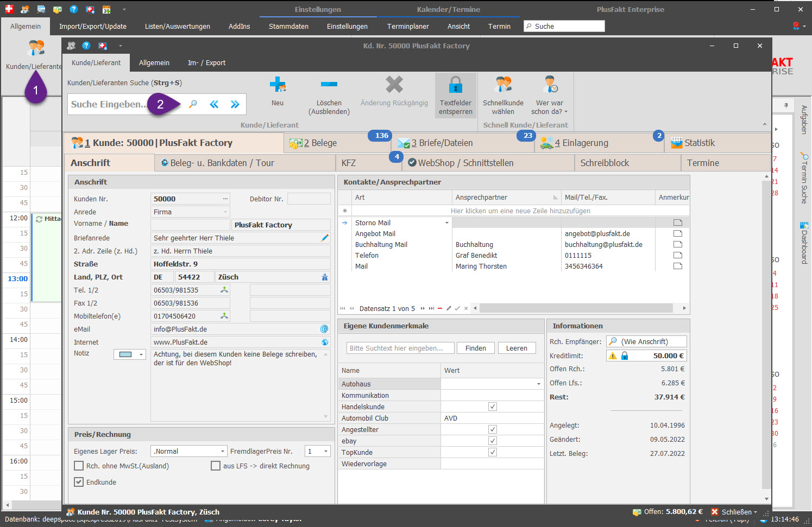The height and width of the screenshot is (527, 812).
Task: Click the warning triangle icon in Kreditlimit
Action: (613, 355)
